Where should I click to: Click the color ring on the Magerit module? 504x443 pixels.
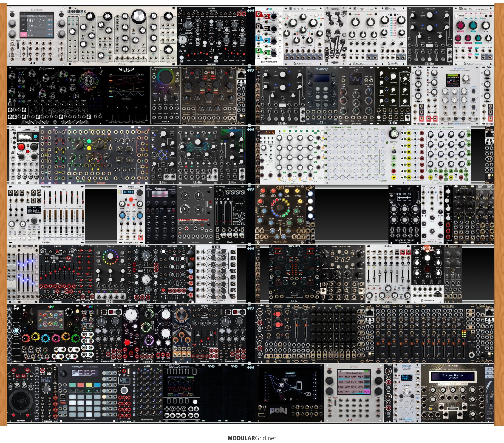coord(165,77)
